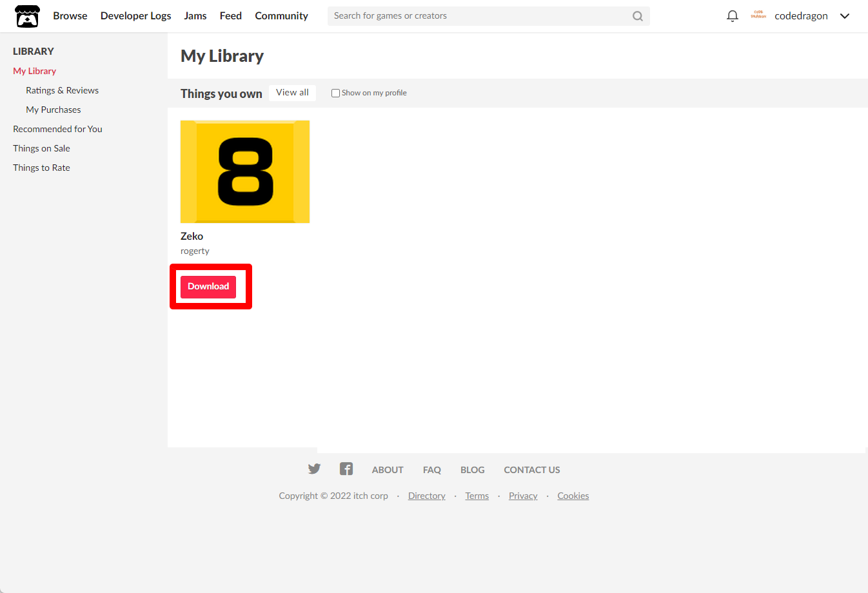The image size is (868, 593).
Task: Download the Zeko game
Action: click(x=208, y=287)
